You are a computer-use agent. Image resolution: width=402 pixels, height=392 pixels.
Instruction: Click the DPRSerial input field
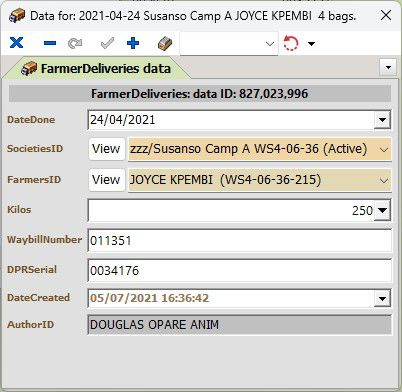(240, 270)
